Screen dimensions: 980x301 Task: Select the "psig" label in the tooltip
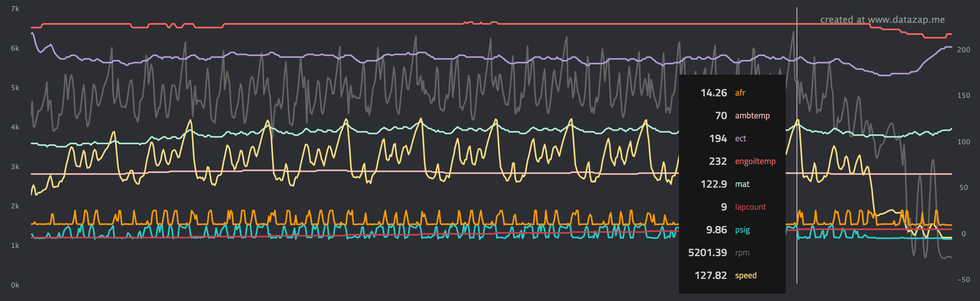click(742, 230)
